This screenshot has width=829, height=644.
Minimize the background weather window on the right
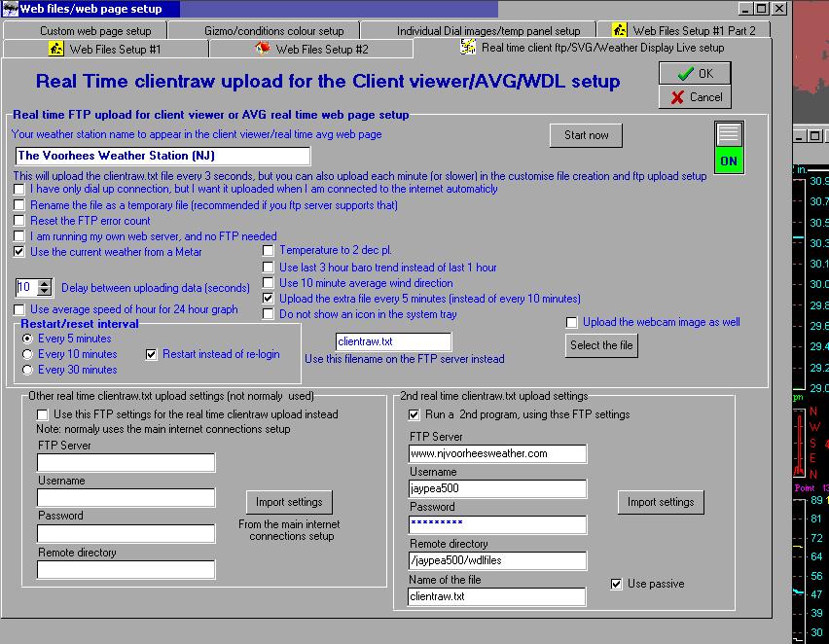pyautogui.click(x=800, y=136)
